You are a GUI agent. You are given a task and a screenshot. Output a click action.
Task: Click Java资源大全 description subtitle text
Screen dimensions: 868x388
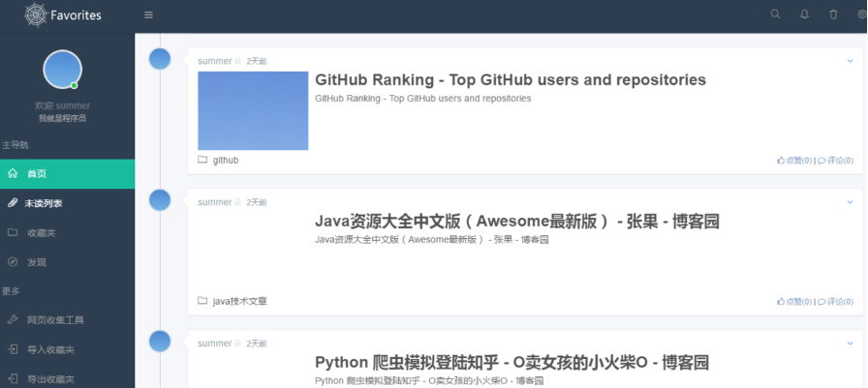[x=432, y=240]
